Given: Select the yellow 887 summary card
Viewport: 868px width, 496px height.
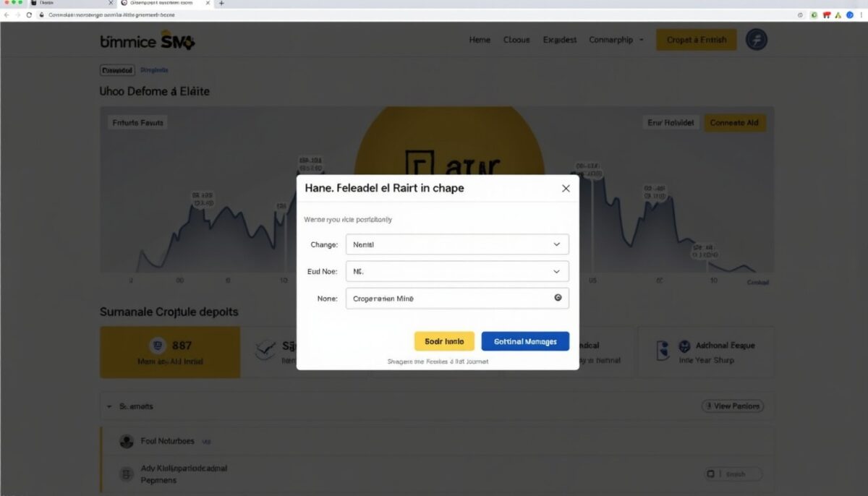Looking at the screenshot, I should click(x=170, y=352).
